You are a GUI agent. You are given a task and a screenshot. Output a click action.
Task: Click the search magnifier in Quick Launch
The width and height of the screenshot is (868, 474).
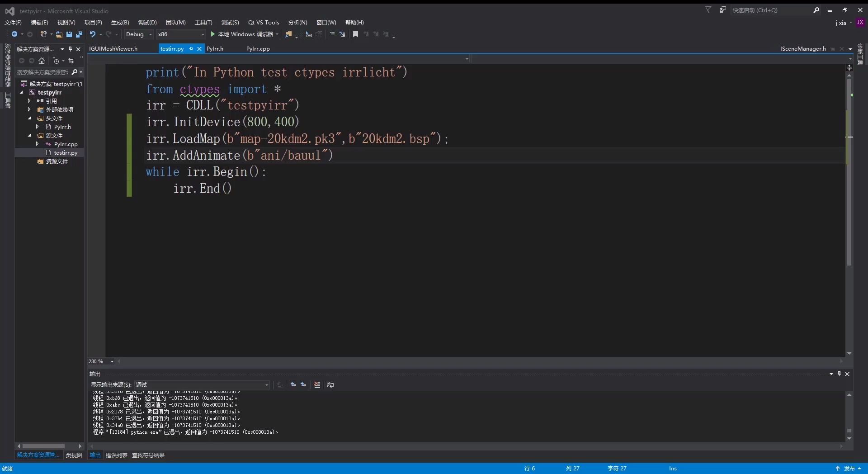click(816, 10)
